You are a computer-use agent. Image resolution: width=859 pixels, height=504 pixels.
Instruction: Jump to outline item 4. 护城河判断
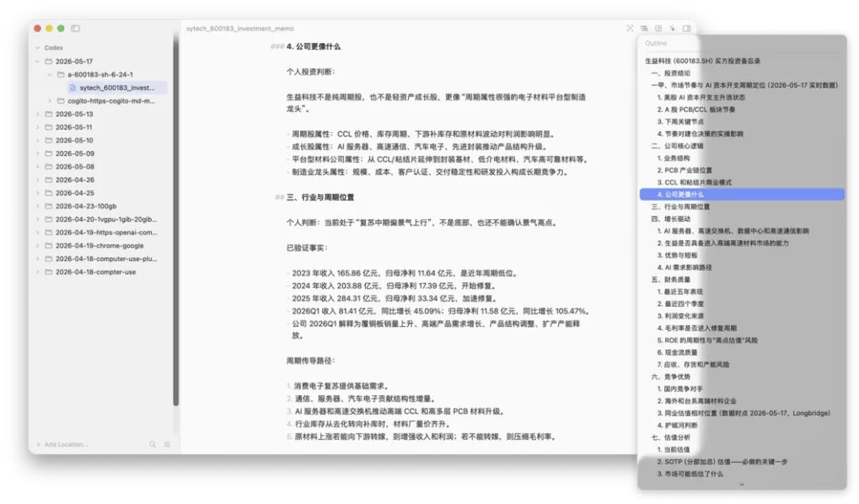[677, 425]
